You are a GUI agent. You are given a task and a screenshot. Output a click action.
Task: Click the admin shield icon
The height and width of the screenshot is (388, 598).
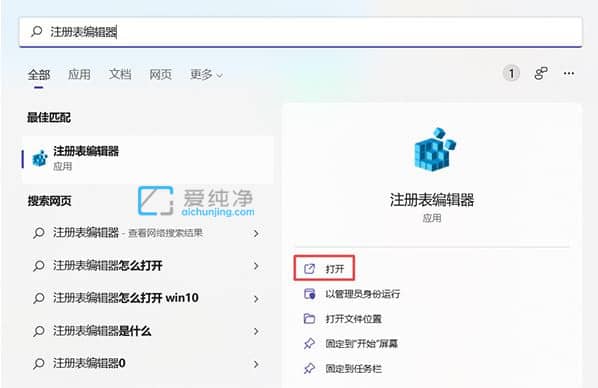tap(309, 294)
